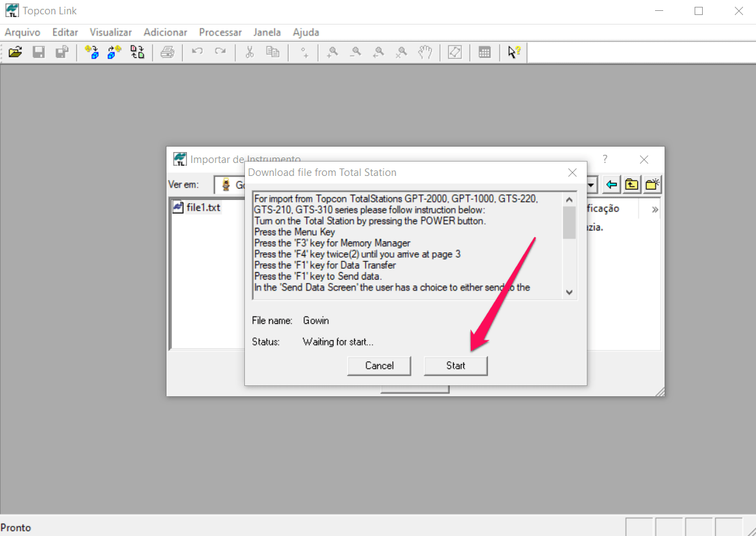Click the Add Point toolbar icon

[304, 52]
